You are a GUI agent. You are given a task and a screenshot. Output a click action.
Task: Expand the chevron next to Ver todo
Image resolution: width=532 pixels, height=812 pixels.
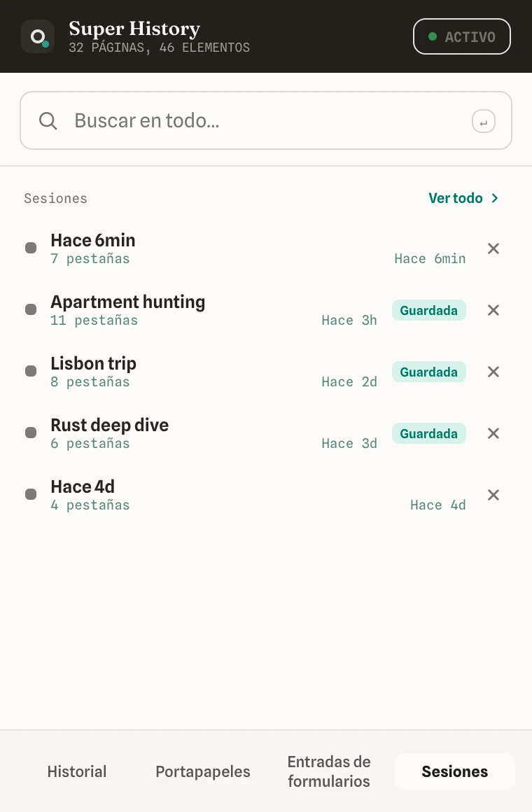(495, 198)
